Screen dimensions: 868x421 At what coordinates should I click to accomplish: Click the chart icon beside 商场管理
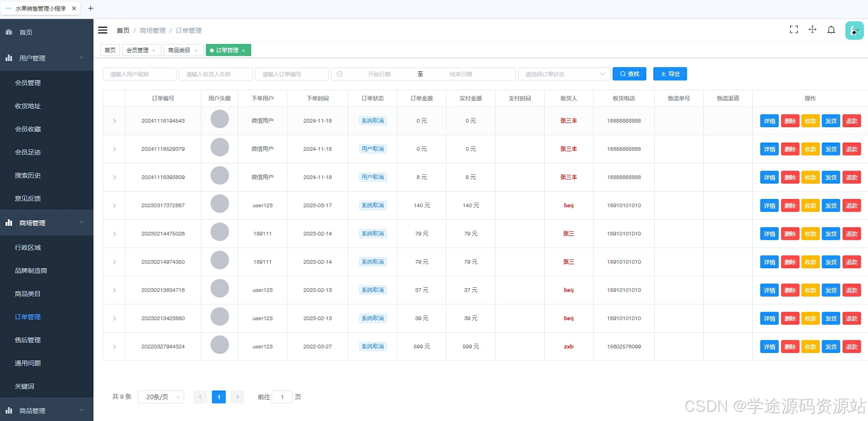tap(9, 223)
